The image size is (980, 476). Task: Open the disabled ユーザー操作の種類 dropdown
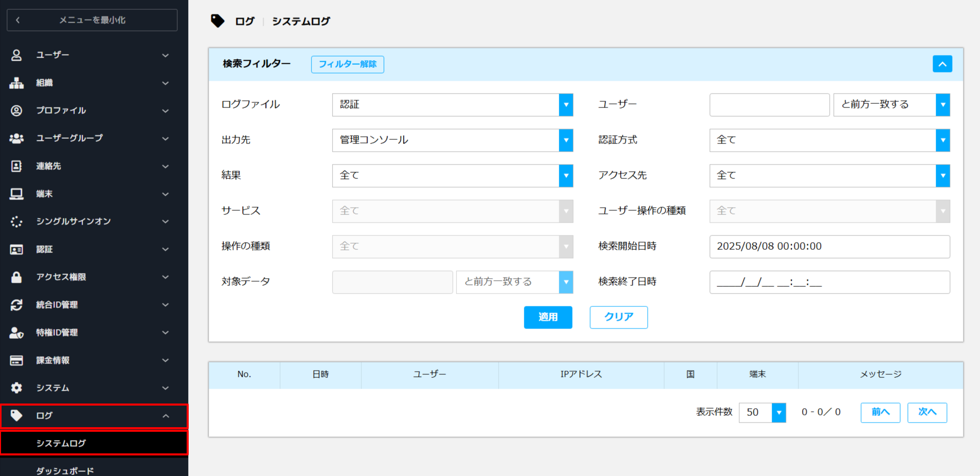point(830,211)
